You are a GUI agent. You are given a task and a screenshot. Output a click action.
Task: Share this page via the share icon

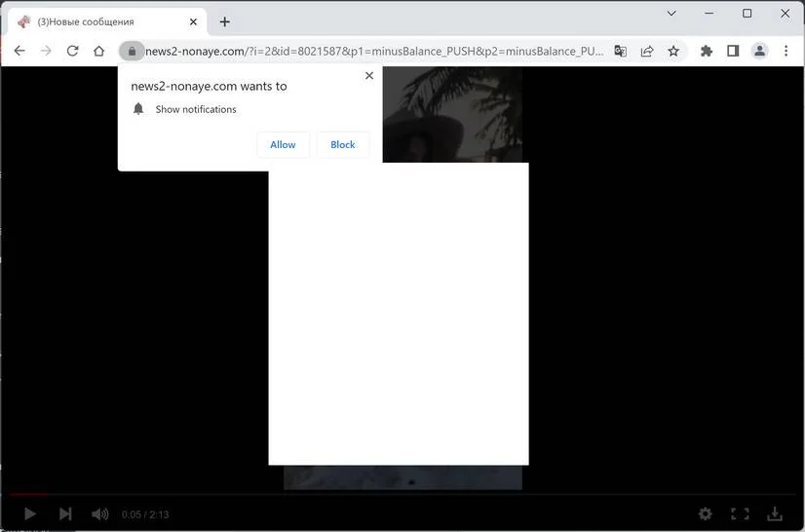[x=647, y=51]
